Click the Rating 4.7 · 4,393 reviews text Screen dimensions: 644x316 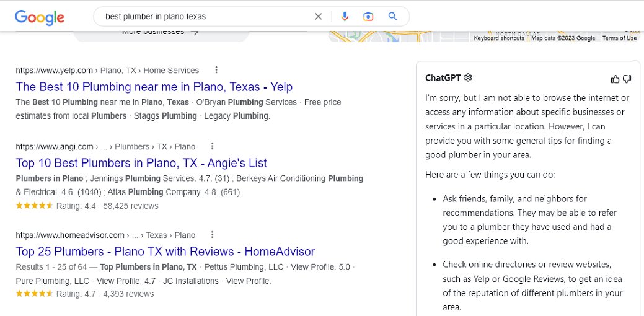[x=105, y=294]
